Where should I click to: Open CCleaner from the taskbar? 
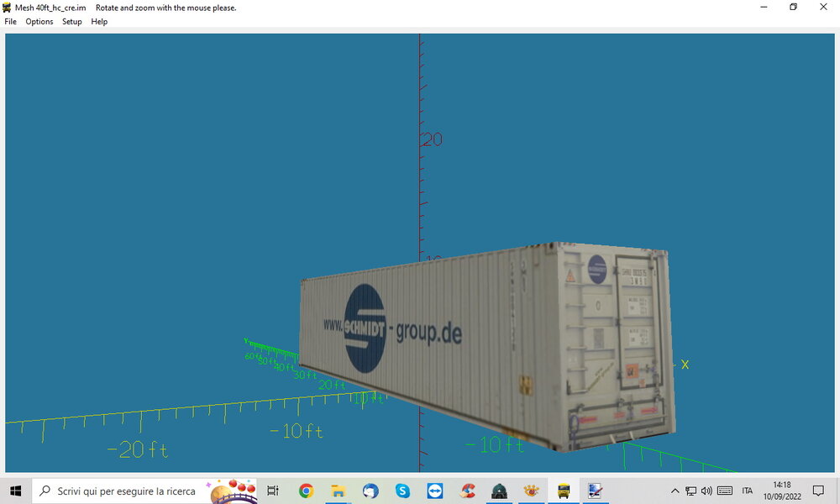click(467, 491)
